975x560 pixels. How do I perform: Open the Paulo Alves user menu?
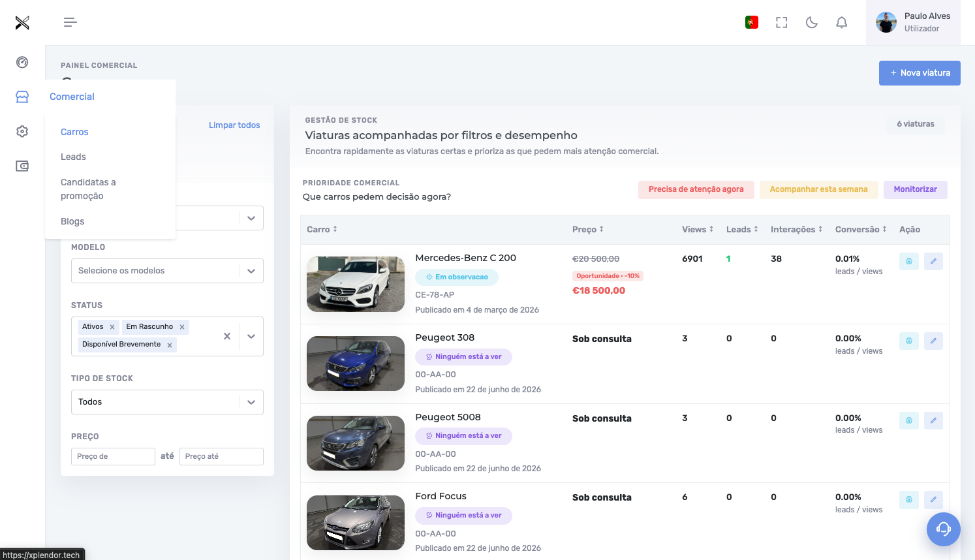[x=913, y=22]
